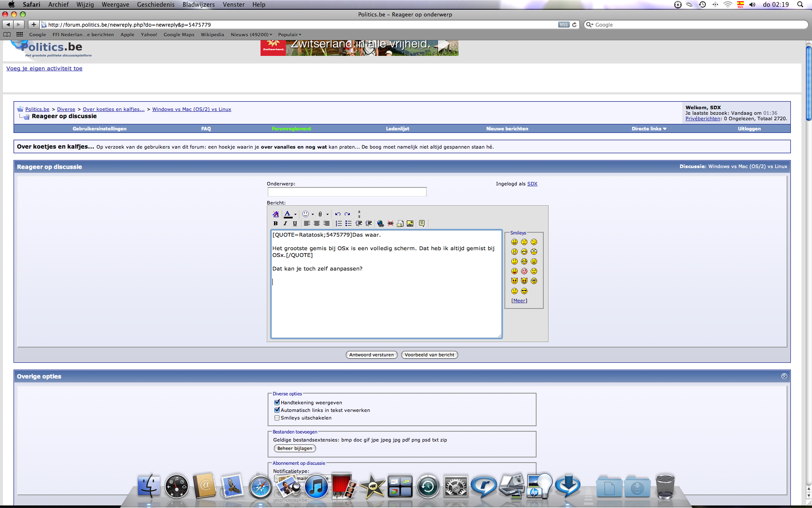The height and width of the screenshot is (508, 812).
Task: Wrap selection with quote tags icon
Action: pyautogui.click(x=422, y=224)
